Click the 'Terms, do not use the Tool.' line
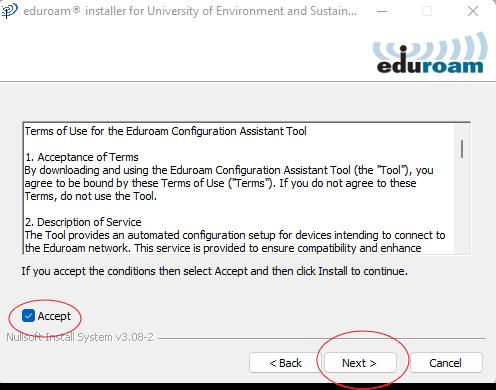The height and width of the screenshot is (390, 496). pos(90,196)
